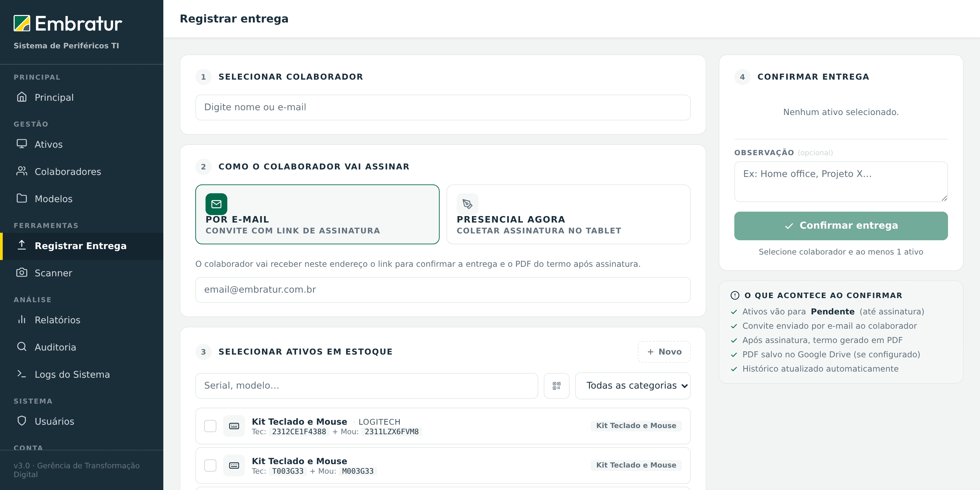Check the Kit Teclado e Mouse T003G33 checkbox

tap(210, 465)
